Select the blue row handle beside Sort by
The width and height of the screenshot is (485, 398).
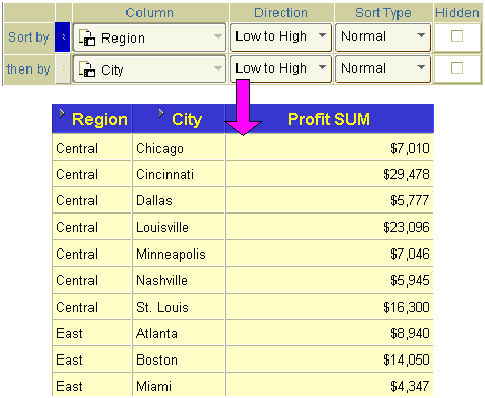62,37
